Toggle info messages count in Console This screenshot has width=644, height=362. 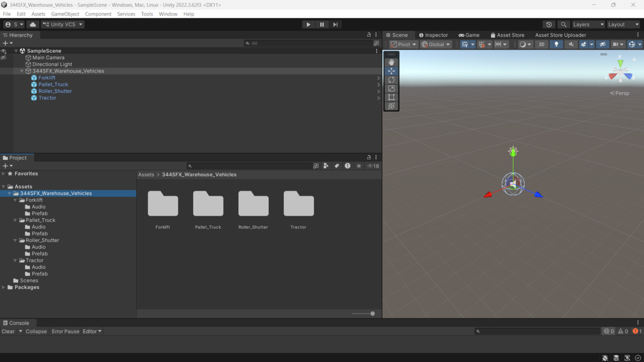tap(609, 331)
